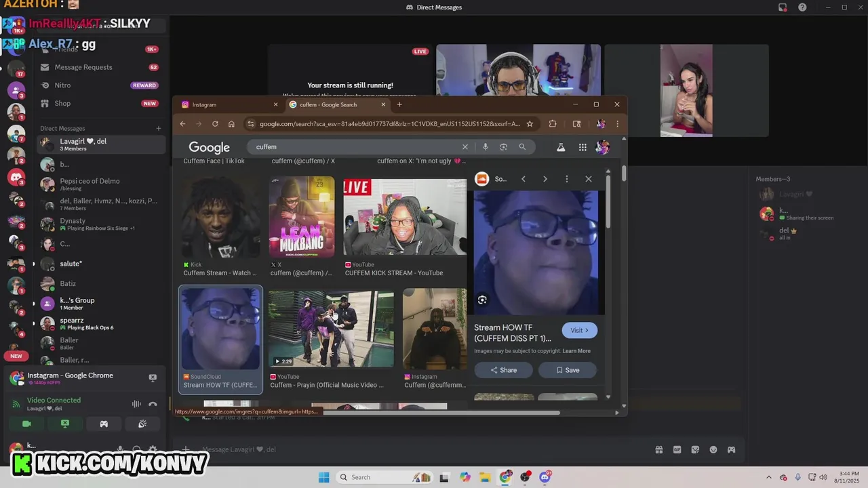This screenshot has width=868, height=488.
Task: Toggle noise suppression waveform icon
Action: click(x=136, y=404)
